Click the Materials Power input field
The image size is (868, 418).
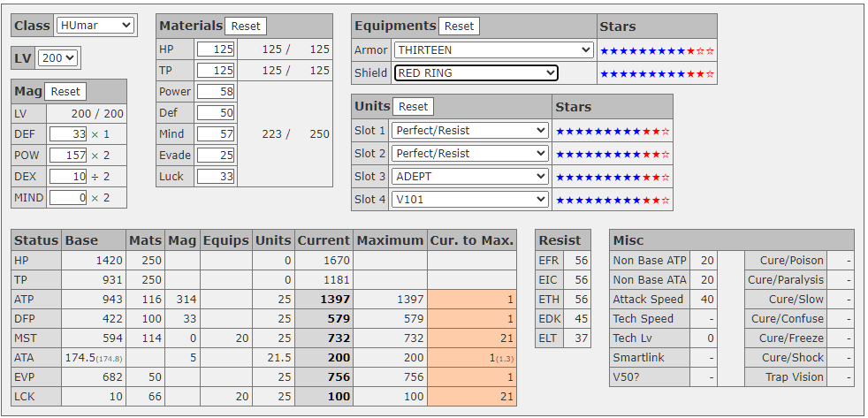[216, 91]
